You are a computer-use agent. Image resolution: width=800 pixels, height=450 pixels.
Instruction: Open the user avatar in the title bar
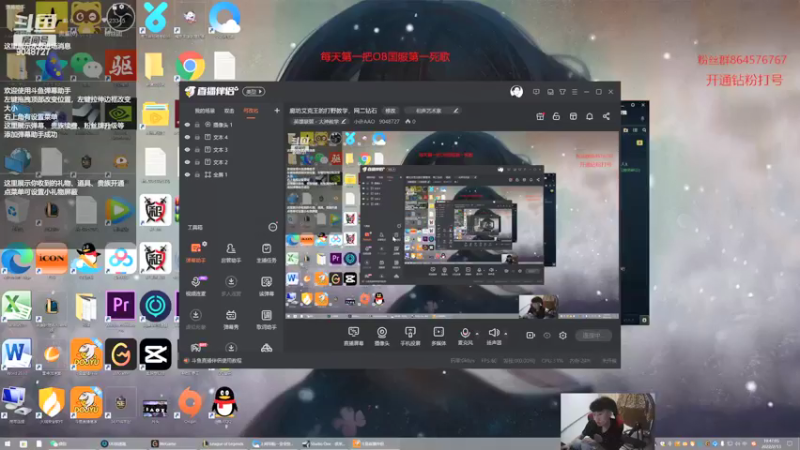[x=516, y=92]
